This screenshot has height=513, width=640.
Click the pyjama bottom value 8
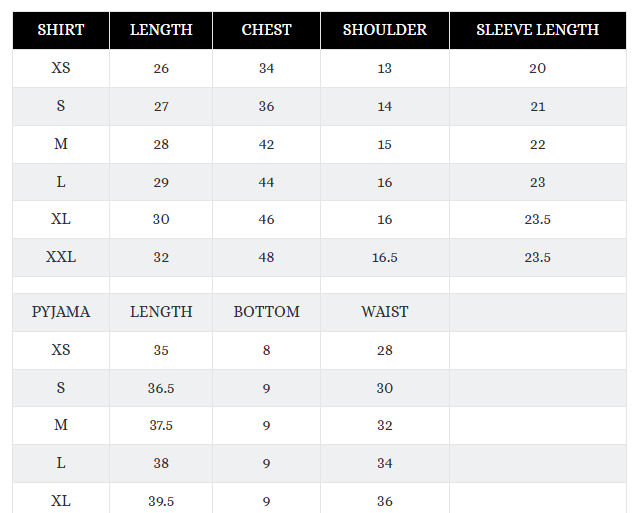click(266, 350)
